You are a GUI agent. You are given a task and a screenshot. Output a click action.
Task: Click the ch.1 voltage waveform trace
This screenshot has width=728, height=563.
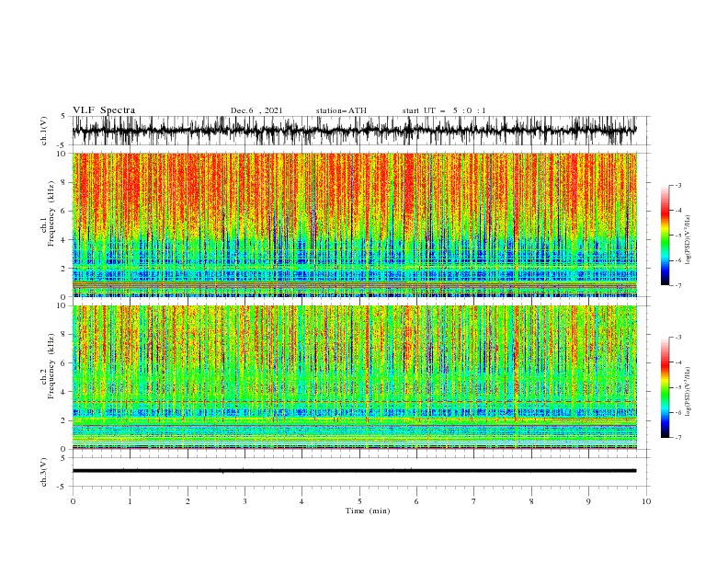coord(354,131)
